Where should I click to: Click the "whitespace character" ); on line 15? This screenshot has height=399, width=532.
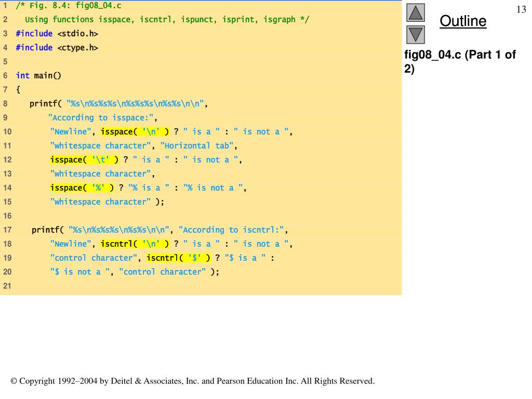[x=107, y=202]
